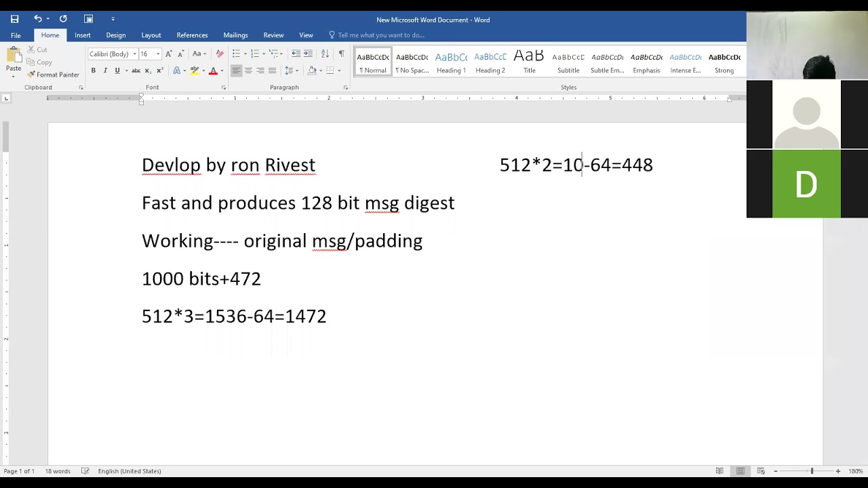This screenshot has width=868, height=488.
Task: Click English (United States) language indicator
Action: [130, 471]
